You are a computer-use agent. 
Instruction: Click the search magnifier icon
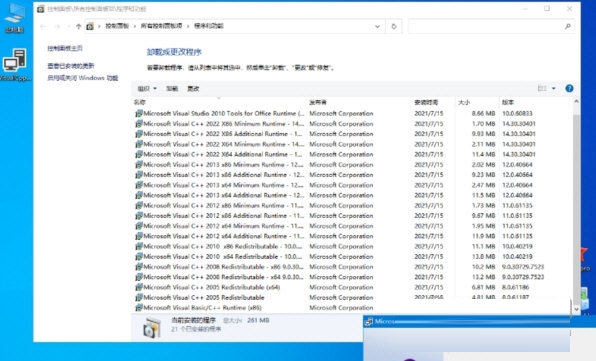click(567, 26)
